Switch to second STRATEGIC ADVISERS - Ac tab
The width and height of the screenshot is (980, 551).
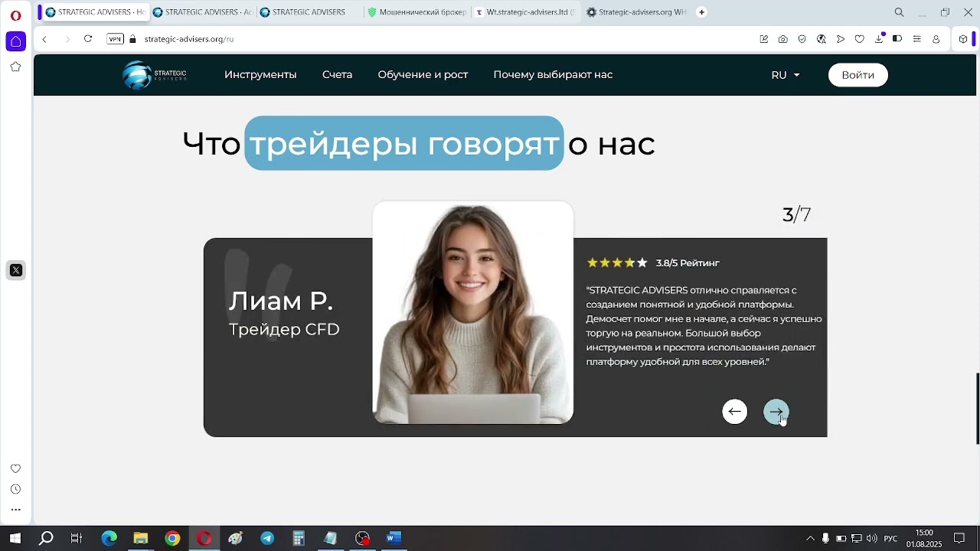pos(201,12)
